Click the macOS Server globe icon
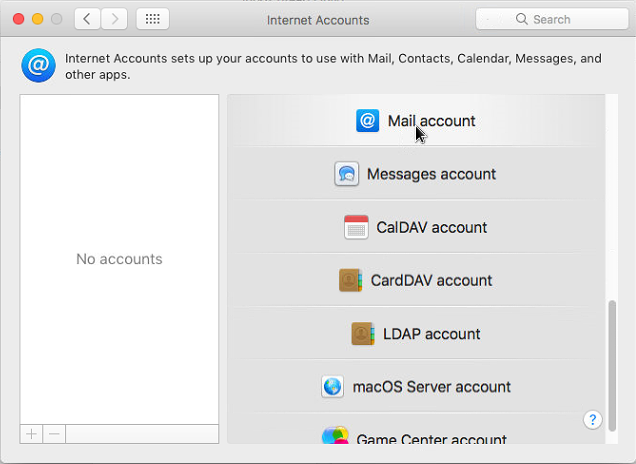 pyautogui.click(x=332, y=387)
